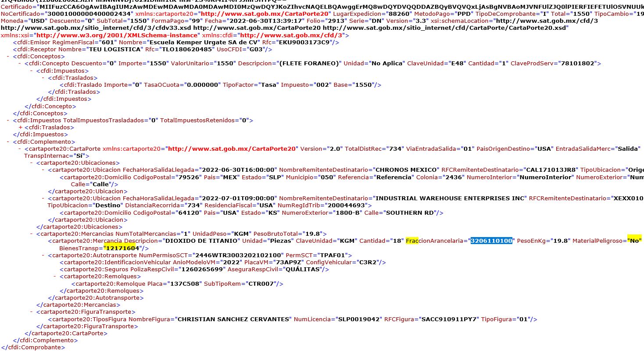The height and width of the screenshot is (358, 644).
Task: Collapse the cfdi:Impuestos TotalImpuestosTrasladados node
Action: pos(8,121)
